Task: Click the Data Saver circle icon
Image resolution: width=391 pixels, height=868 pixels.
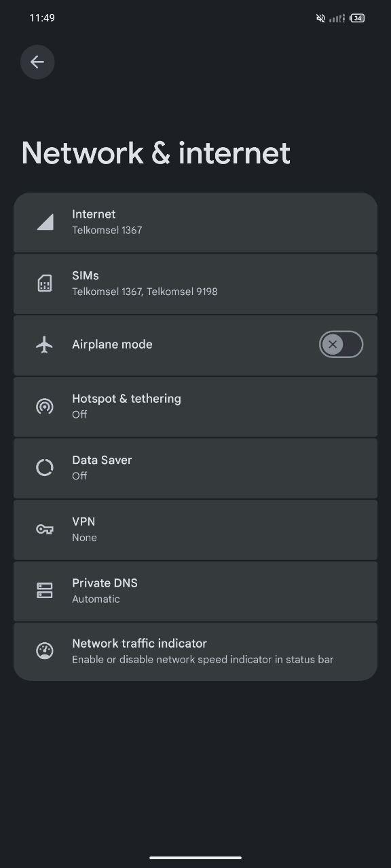Action: (45, 468)
